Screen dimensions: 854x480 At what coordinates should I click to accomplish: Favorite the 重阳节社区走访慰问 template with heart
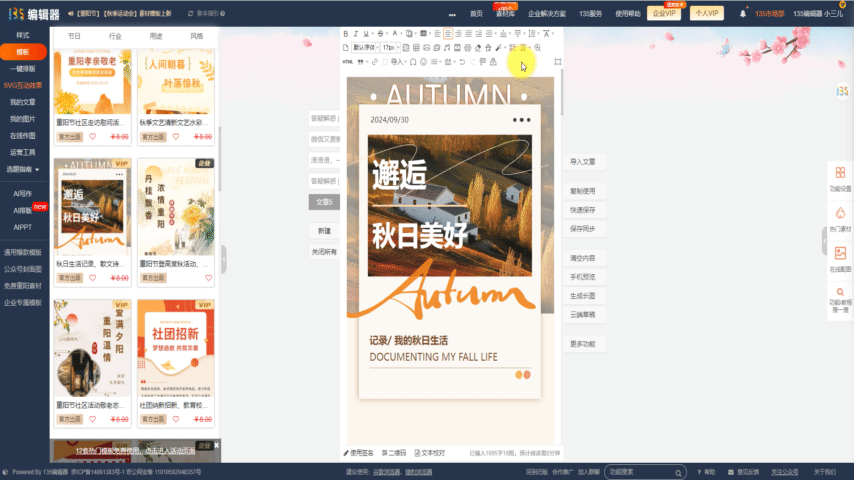click(93, 137)
